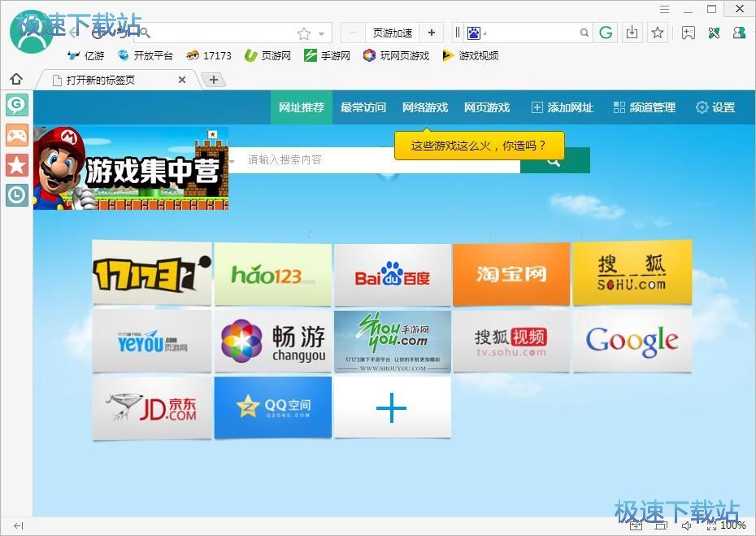
Task: Open the game controller sidebar panel
Action: 17,135
